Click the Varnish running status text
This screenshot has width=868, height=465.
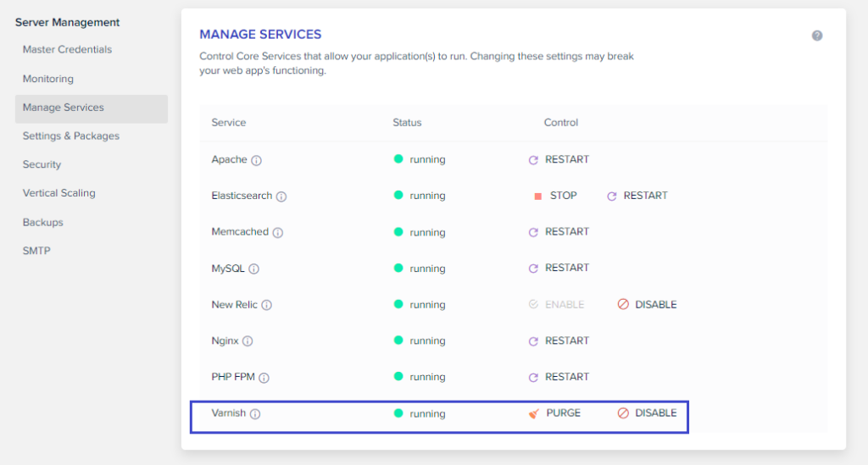pyautogui.click(x=427, y=413)
